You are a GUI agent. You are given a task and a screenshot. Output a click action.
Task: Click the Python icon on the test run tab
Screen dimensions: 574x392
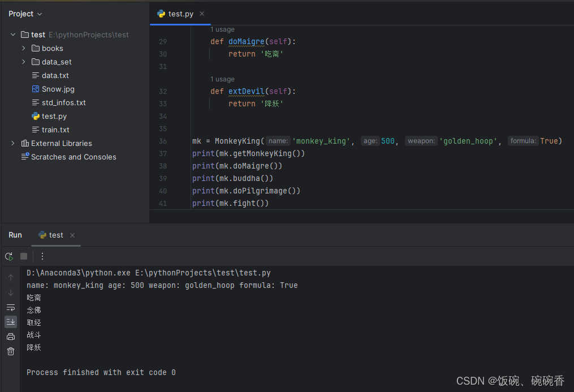42,235
